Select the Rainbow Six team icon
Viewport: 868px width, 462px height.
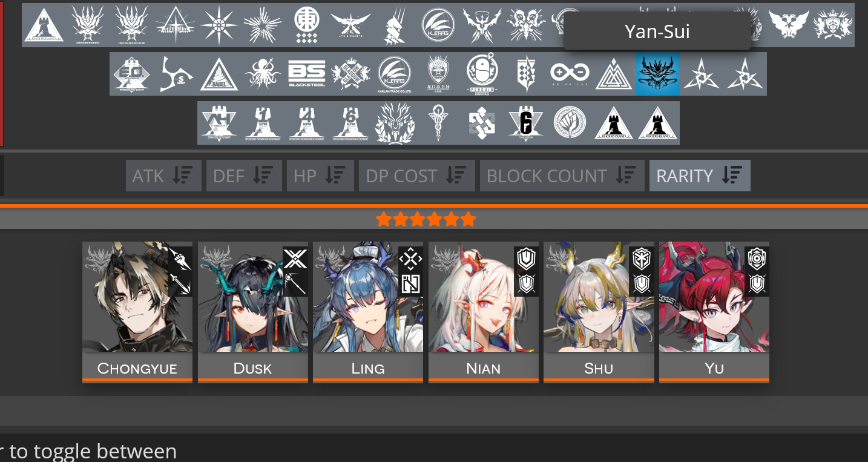click(x=526, y=123)
